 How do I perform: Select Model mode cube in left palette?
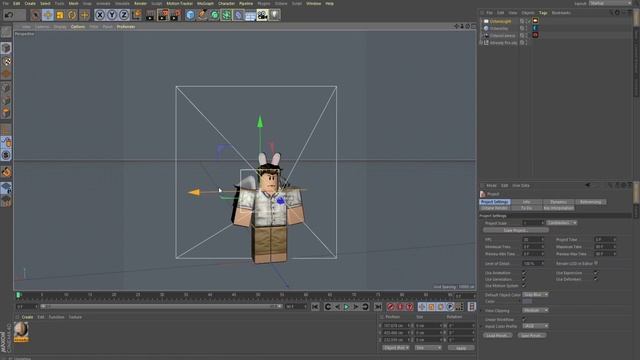pos(6,48)
